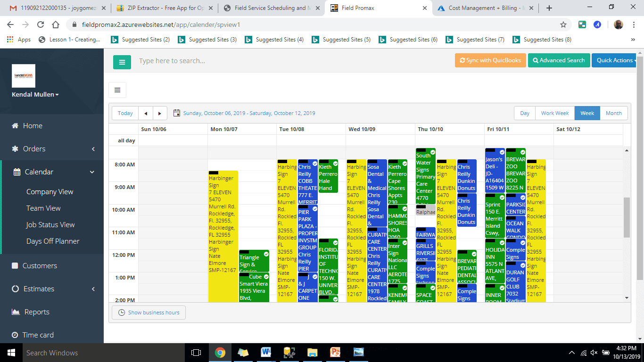This screenshot has height=362, width=644.
Task: Switch to Day view
Action: pyautogui.click(x=525, y=113)
